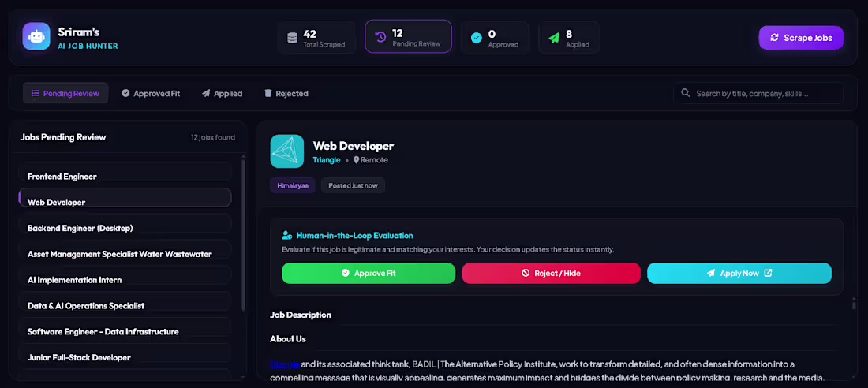Open the 12 Pending Review stat card
Viewport: 868px width, 388px height.
click(x=408, y=37)
